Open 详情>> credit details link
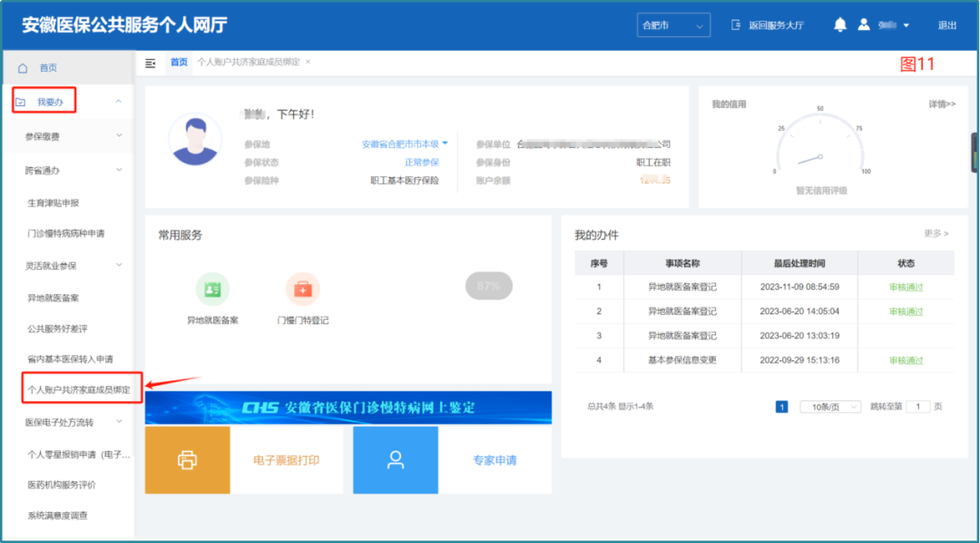Screen dimensions: 980x543 [x=942, y=104]
